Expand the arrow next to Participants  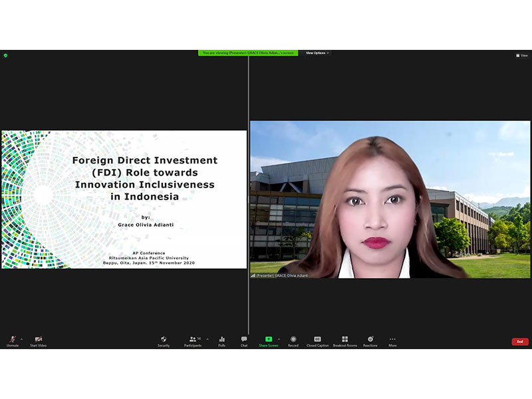click(207, 338)
